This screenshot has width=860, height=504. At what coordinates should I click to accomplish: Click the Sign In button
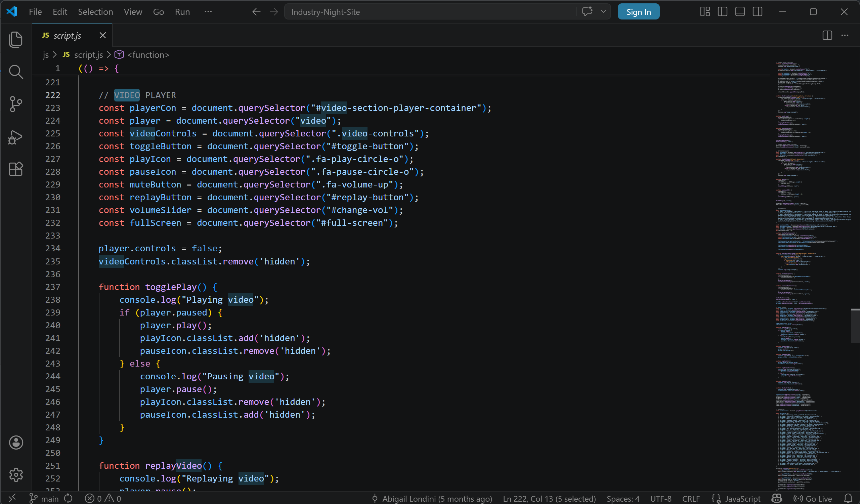click(x=638, y=12)
